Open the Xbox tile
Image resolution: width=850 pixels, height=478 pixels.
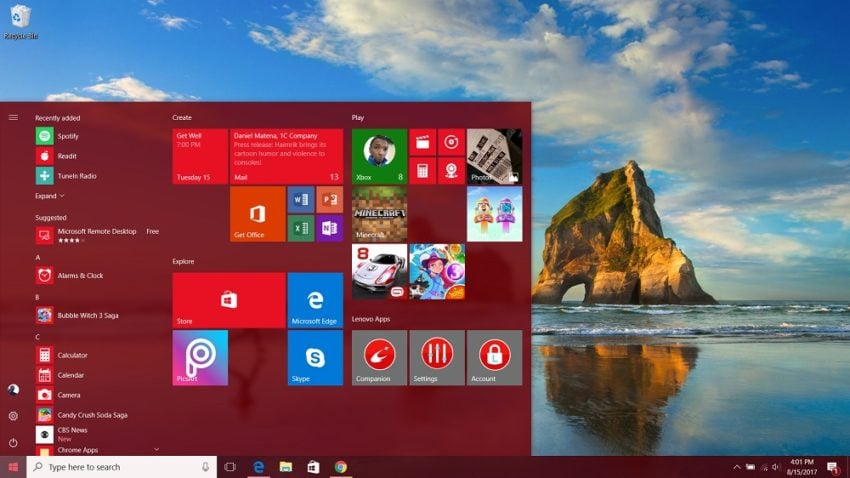pyautogui.click(x=379, y=157)
